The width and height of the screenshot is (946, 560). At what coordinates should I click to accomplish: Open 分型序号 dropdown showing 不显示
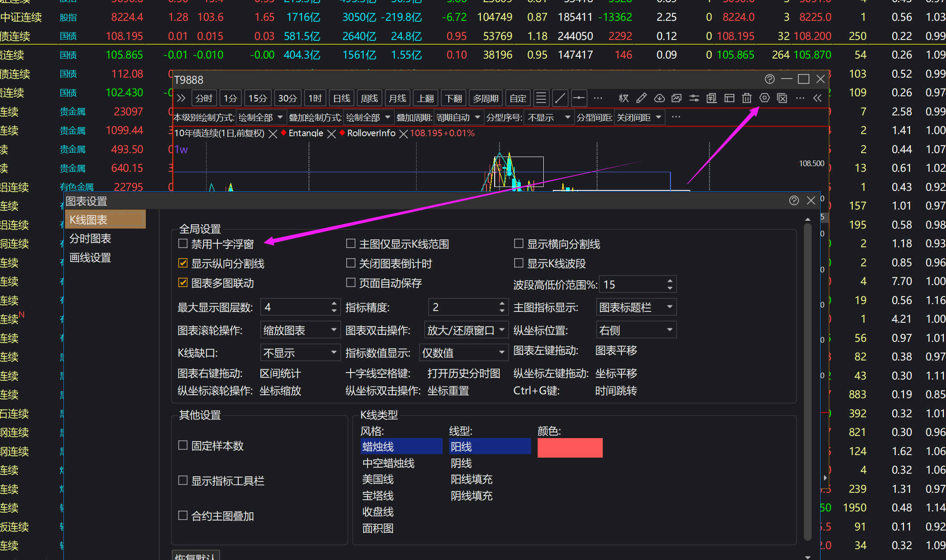click(549, 118)
